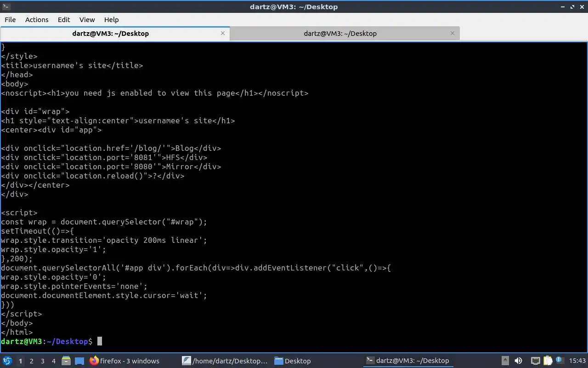
Task: Click the 'wrap.style.pointerEvents='none';' line
Action: (74, 286)
